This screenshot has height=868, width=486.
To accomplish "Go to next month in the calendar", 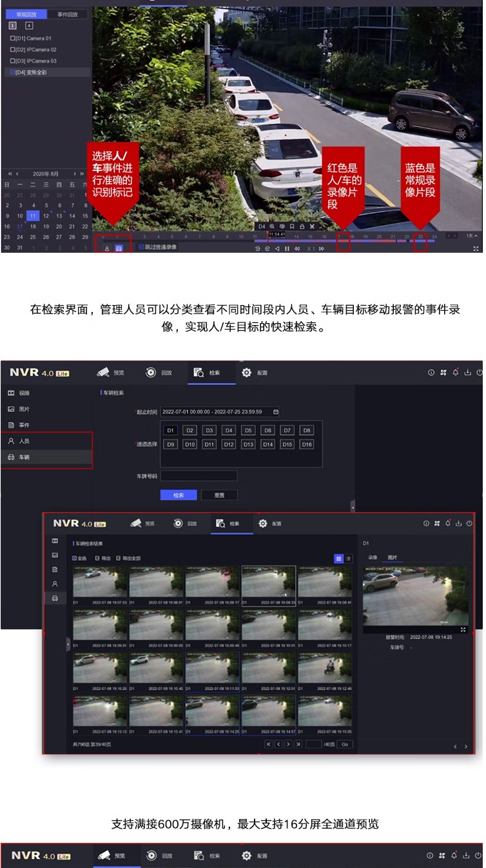I will 75,174.
